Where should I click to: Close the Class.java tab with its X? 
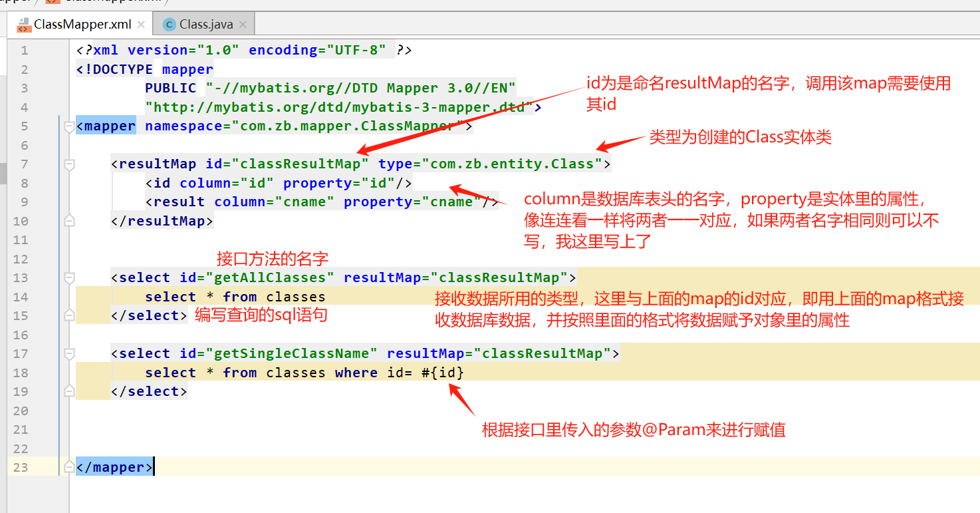pos(242,23)
